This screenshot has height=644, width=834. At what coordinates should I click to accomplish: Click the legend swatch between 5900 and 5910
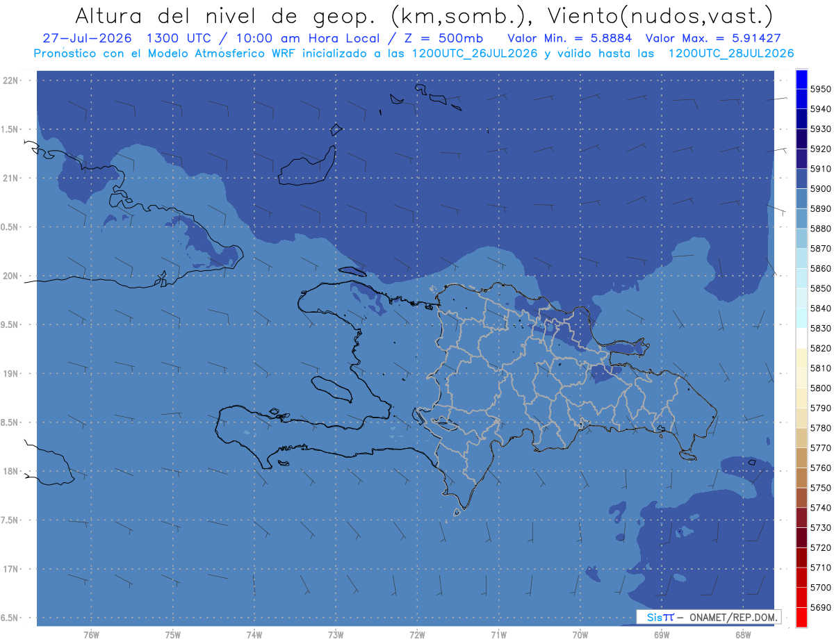pyautogui.click(x=801, y=179)
